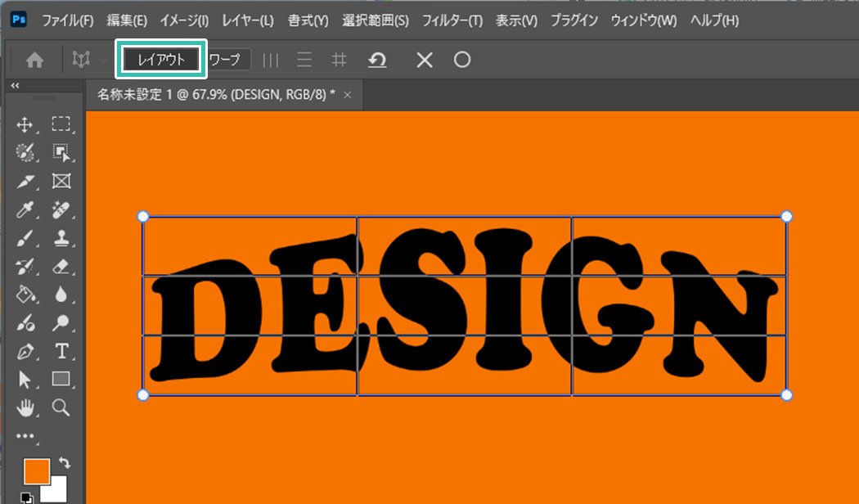Select the Eraser tool
The width and height of the screenshot is (859, 504).
(x=61, y=266)
